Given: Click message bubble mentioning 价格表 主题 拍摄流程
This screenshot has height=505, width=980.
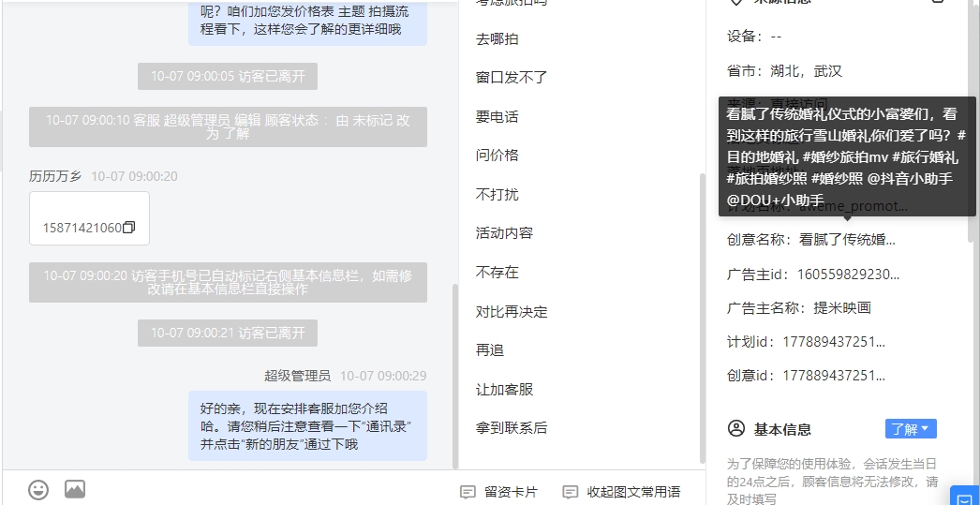Looking at the screenshot, I should (x=307, y=22).
